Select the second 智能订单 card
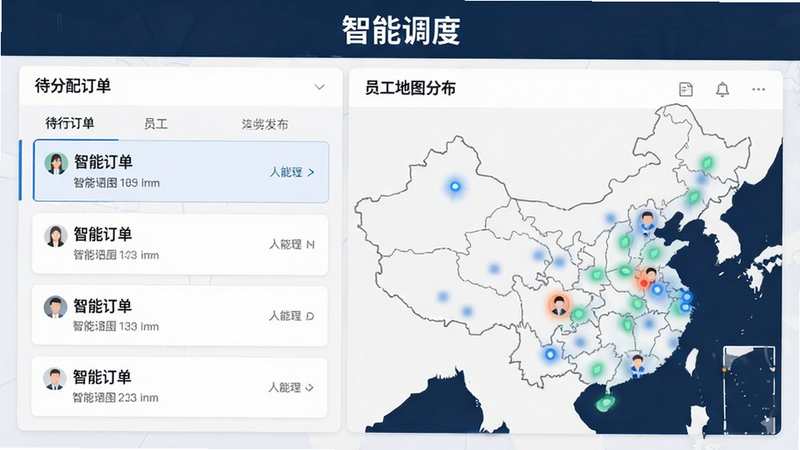 (180, 244)
